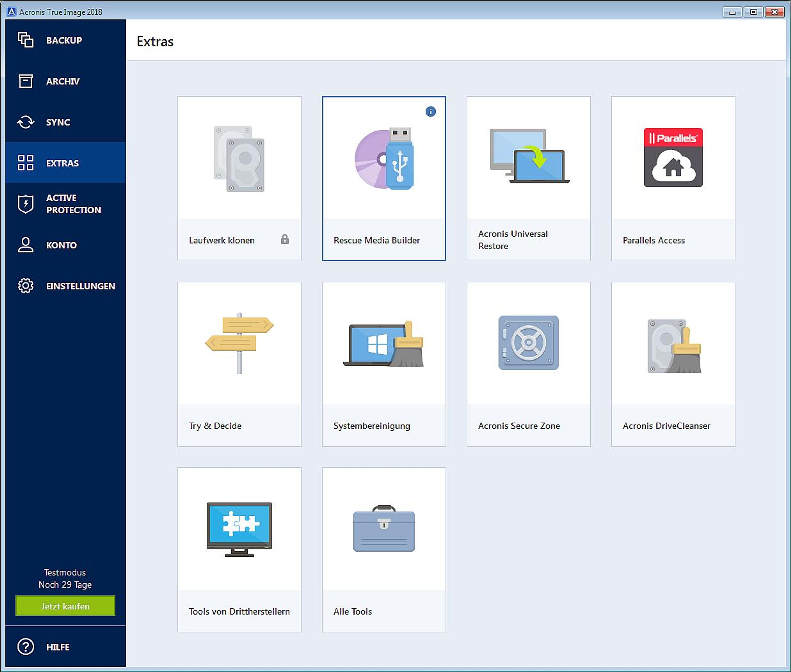Open the Laufwerk klonen disk tool
Viewport: 791px width, 672px height.
point(239,178)
